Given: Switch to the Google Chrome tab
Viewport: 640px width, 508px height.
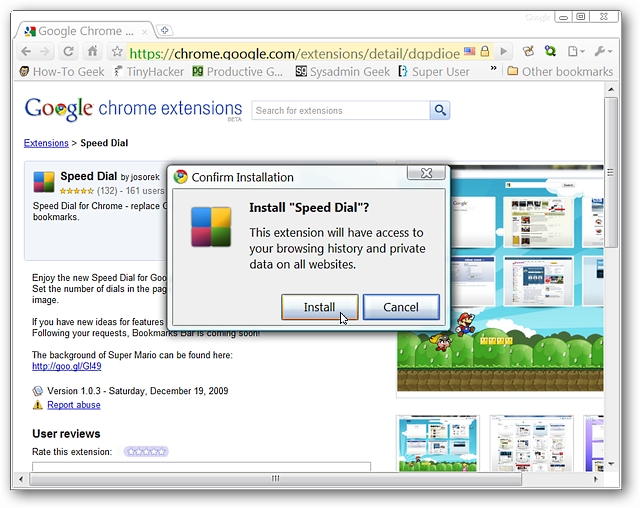Looking at the screenshot, I should pos(85,30).
